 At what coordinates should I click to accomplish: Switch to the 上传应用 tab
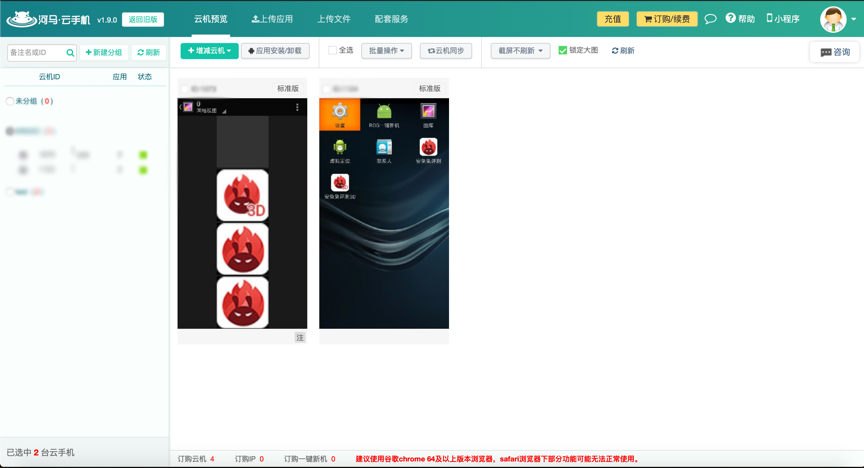coord(272,19)
